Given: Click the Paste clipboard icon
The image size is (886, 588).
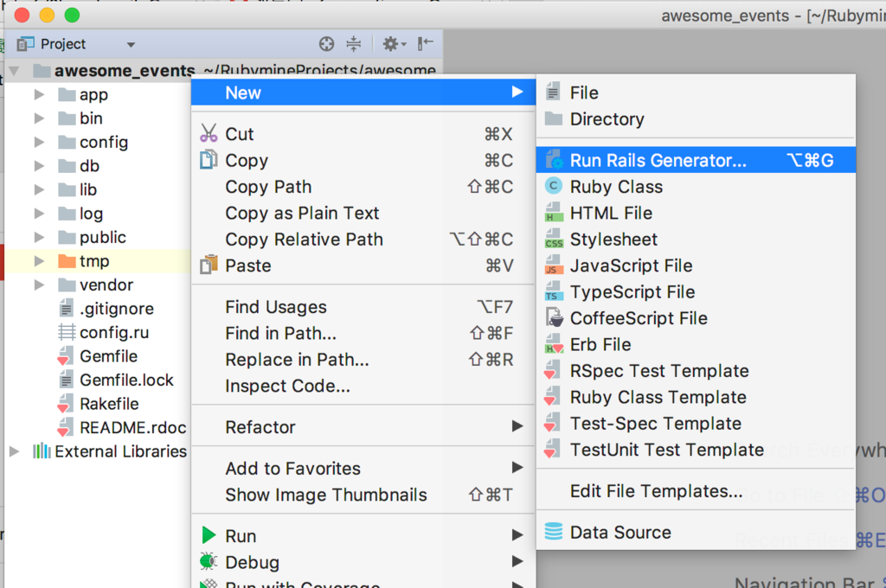Looking at the screenshot, I should (x=210, y=265).
